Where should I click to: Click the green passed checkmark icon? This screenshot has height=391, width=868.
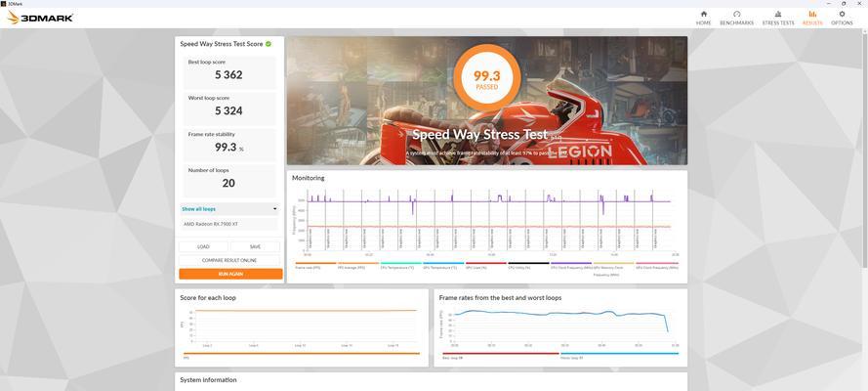(269, 44)
